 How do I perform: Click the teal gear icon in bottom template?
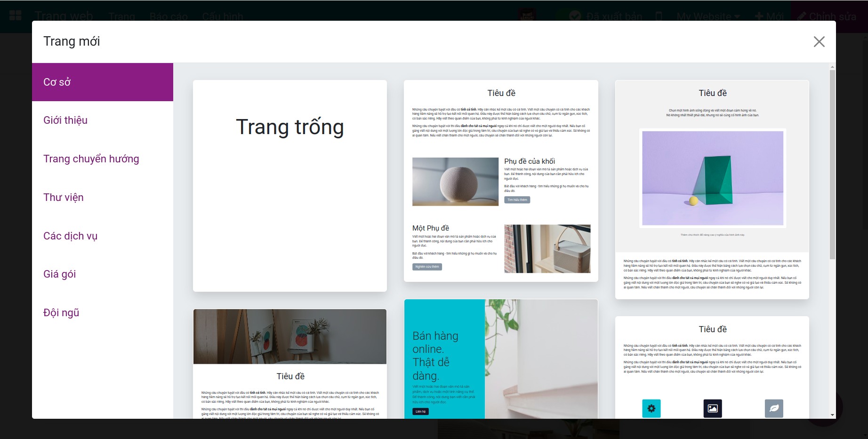(651, 408)
